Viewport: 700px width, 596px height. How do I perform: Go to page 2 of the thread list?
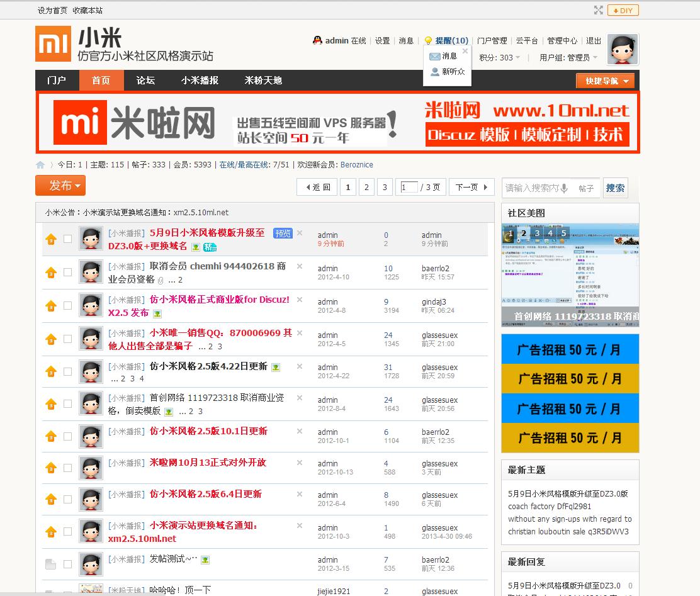(366, 187)
